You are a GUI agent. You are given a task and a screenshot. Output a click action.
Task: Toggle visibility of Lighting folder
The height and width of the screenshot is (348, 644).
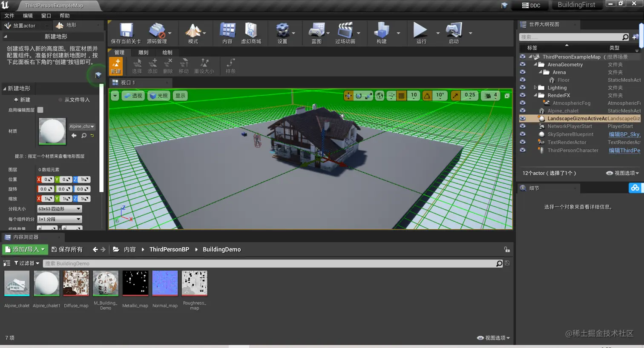tap(523, 87)
